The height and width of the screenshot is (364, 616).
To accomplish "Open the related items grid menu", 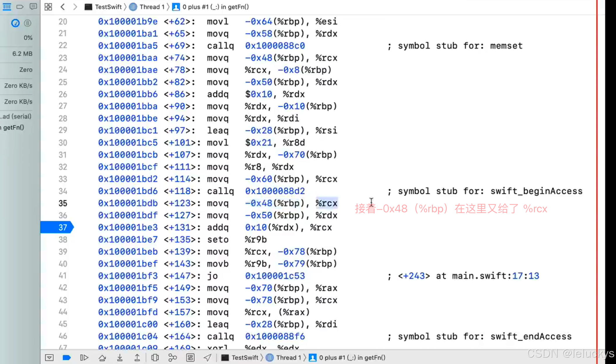I will pyautogui.click(x=48, y=7).
